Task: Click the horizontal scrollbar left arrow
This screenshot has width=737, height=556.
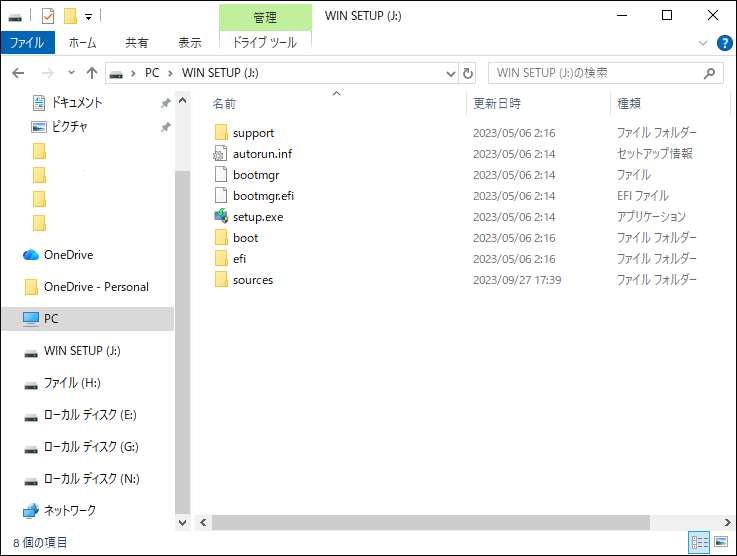Action: pos(203,523)
